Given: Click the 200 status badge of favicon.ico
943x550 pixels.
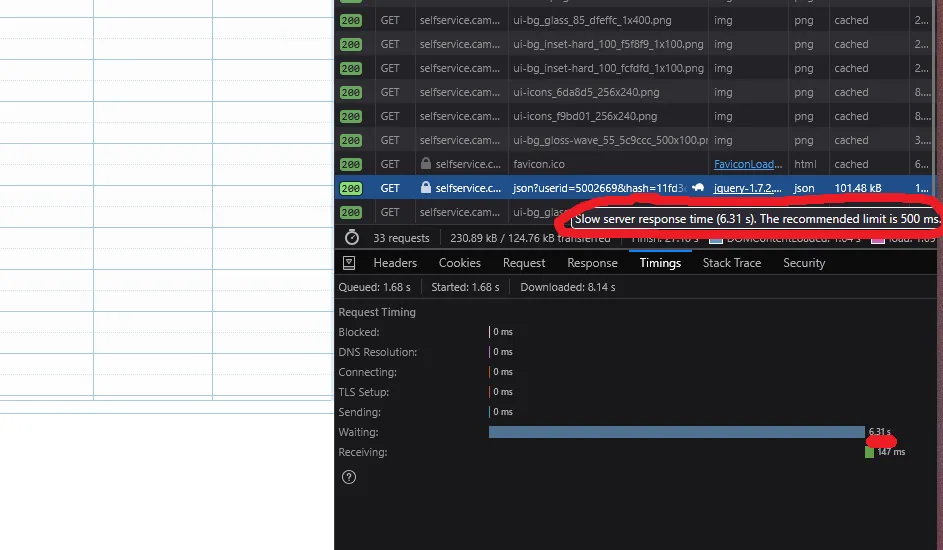Looking at the screenshot, I should click(351, 164).
